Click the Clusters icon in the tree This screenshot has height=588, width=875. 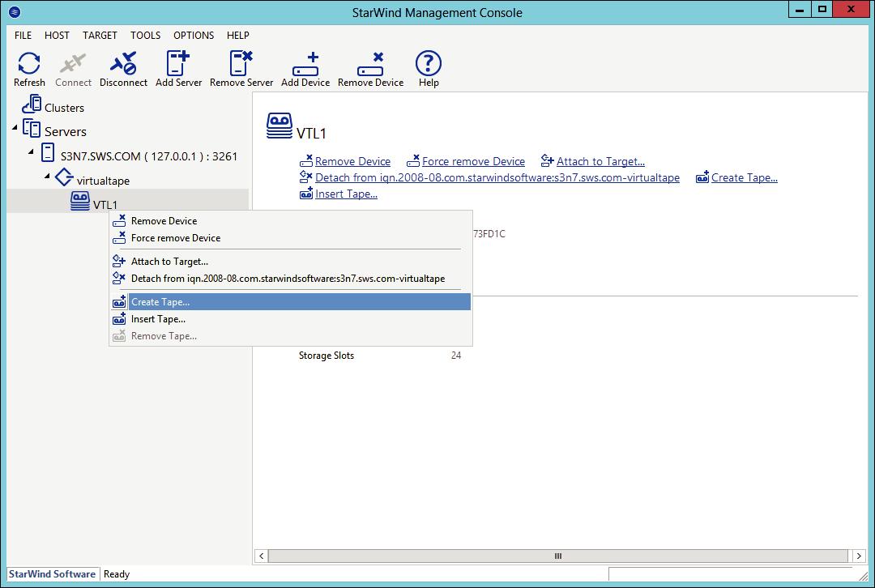pos(32,104)
